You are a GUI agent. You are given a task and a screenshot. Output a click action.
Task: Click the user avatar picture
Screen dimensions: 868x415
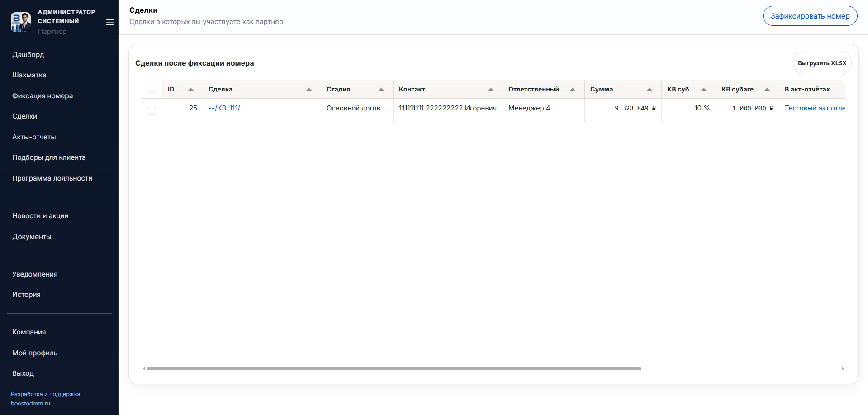click(x=21, y=22)
